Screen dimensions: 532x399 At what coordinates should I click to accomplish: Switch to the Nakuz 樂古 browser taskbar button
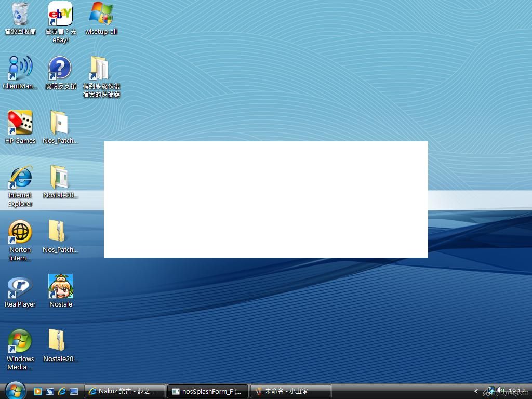point(125,391)
